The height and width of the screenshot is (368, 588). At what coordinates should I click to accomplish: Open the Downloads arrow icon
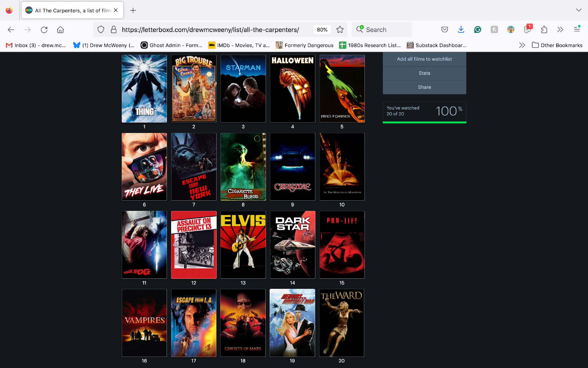pyautogui.click(x=461, y=30)
